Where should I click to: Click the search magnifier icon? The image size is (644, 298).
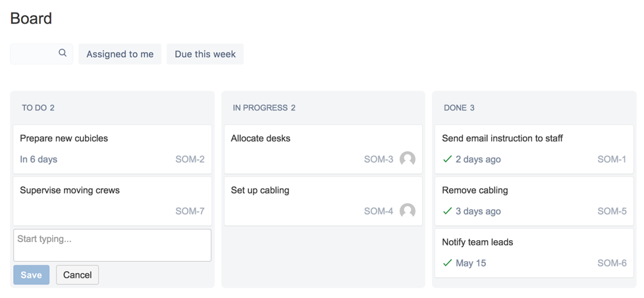pos(63,53)
